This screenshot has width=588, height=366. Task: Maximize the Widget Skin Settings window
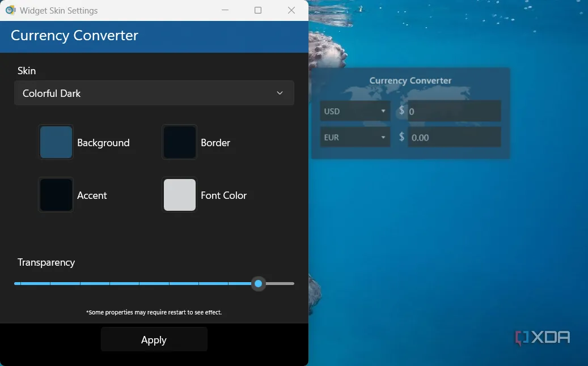coord(258,10)
